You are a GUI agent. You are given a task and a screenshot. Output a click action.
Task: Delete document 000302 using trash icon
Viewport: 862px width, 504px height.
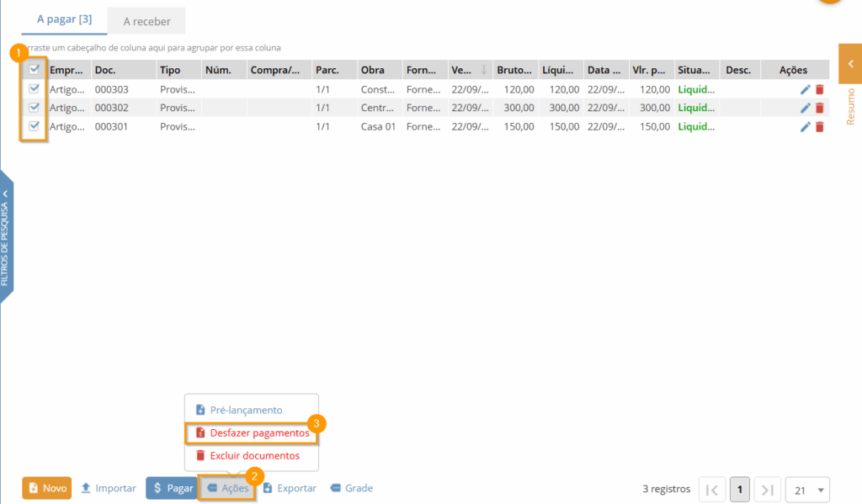(x=819, y=108)
